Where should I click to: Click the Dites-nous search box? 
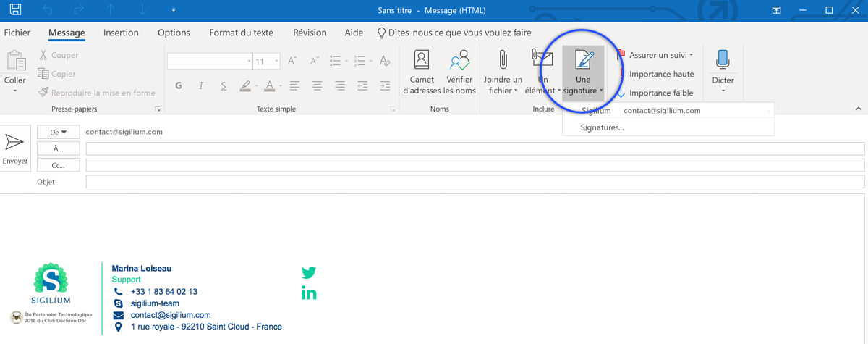455,33
